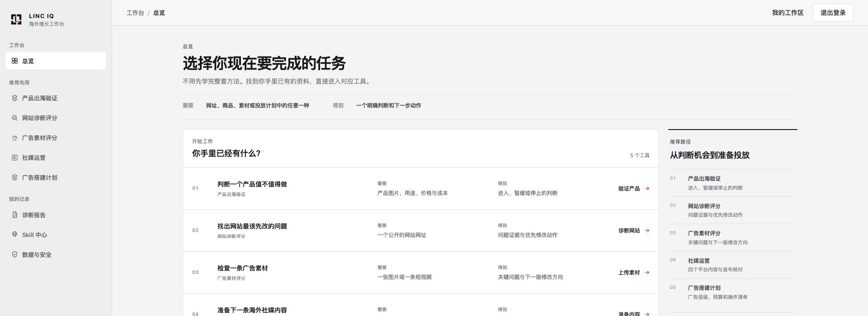868x316 pixels.
Task: Click the text 一个明确判断和下一步动作
Action: tap(388, 106)
